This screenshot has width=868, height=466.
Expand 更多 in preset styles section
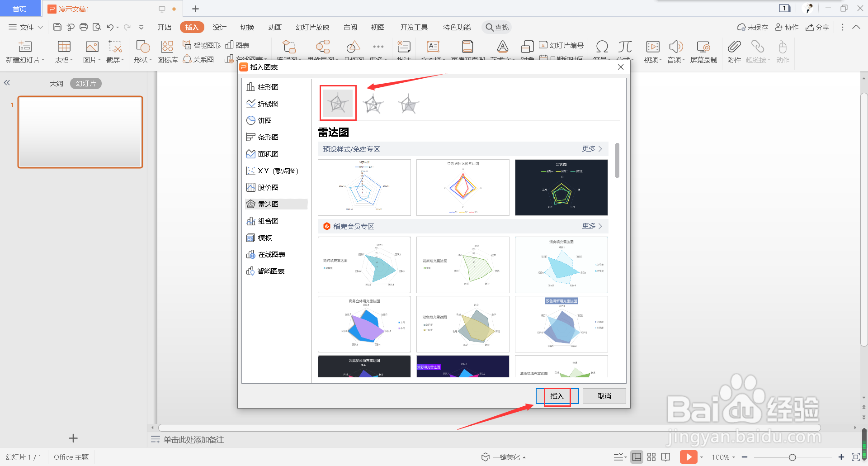tap(592, 148)
